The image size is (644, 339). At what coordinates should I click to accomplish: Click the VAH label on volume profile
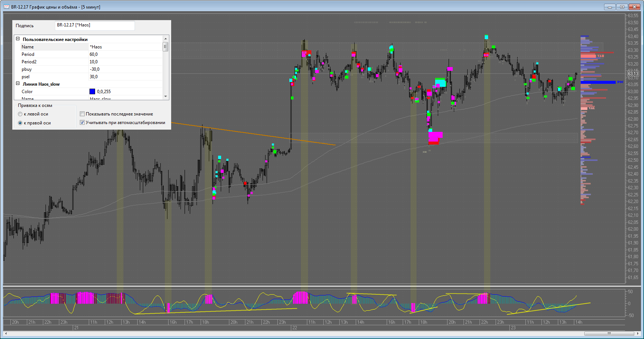(x=601, y=56)
